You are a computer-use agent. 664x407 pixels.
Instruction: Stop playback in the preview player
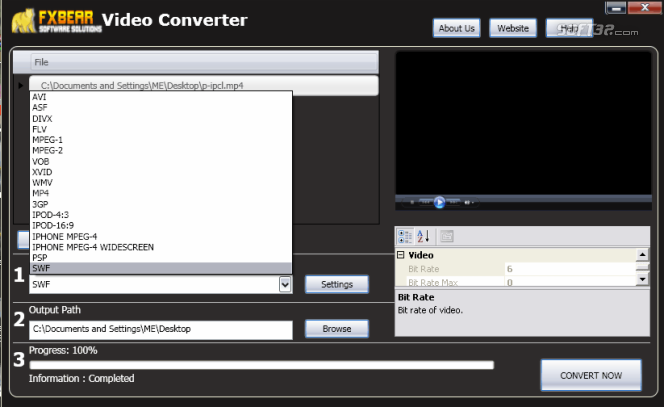tap(412, 202)
